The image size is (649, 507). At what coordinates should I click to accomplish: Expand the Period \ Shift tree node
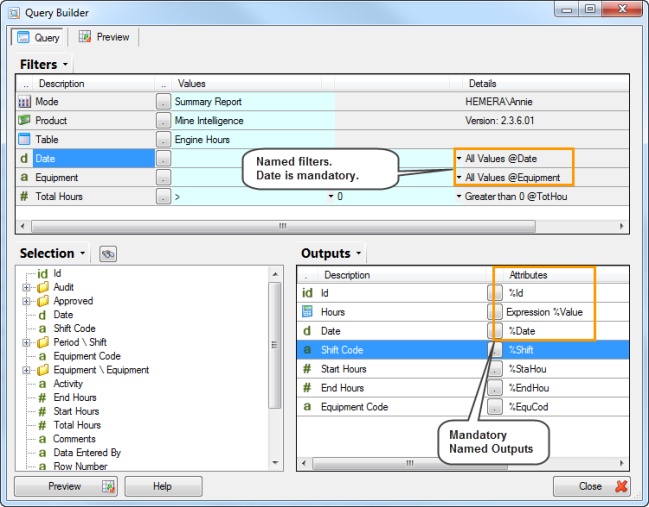(x=26, y=342)
